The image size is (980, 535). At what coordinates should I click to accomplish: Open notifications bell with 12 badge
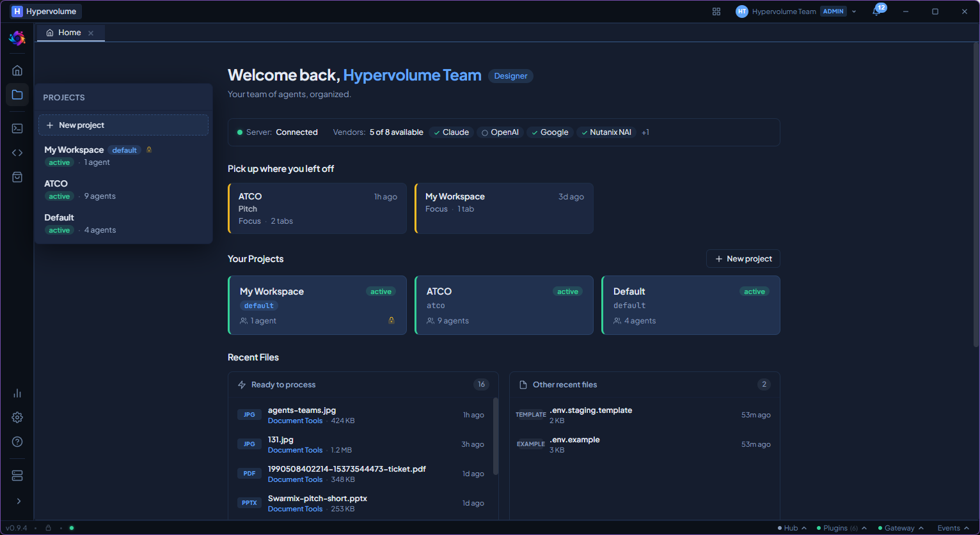coord(877,11)
